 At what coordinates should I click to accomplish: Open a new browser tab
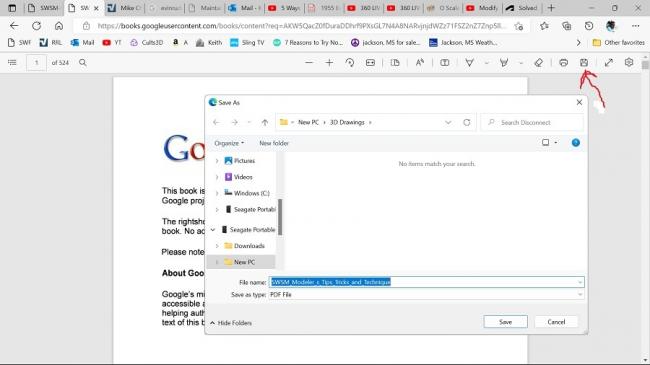tap(551, 8)
